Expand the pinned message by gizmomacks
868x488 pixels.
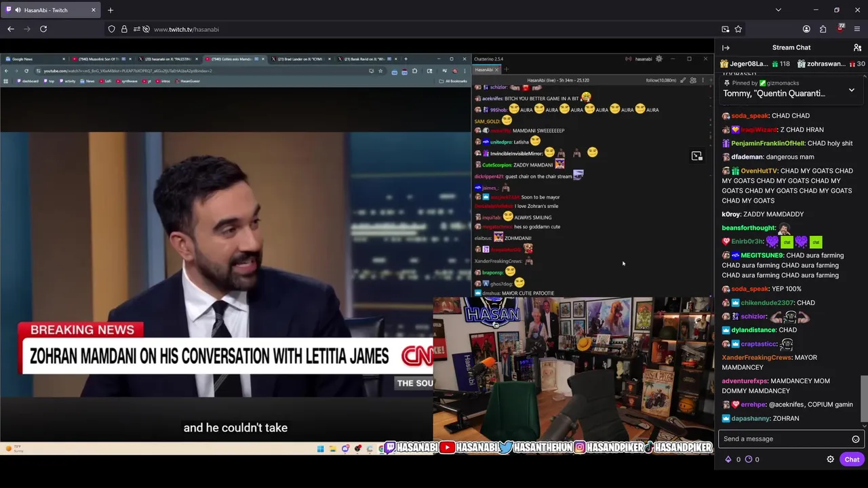pyautogui.click(x=852, y=90)
